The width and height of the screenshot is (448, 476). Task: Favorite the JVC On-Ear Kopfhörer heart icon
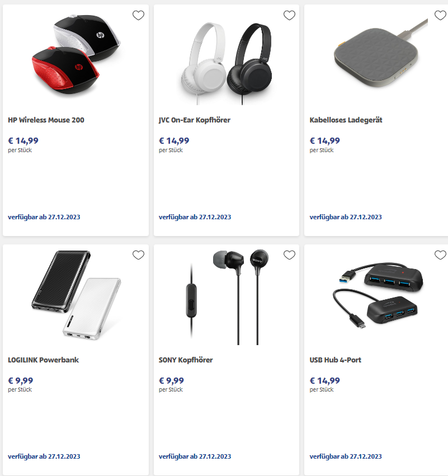(289, 15)
